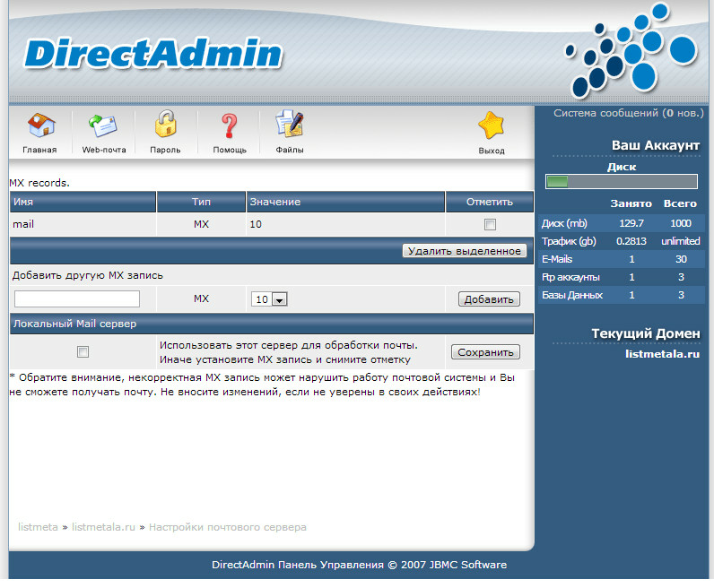Open the Файлы documents icon
The width and height of the screenshot is (714, 588).
pyautogui.click(x=289, y=124)
